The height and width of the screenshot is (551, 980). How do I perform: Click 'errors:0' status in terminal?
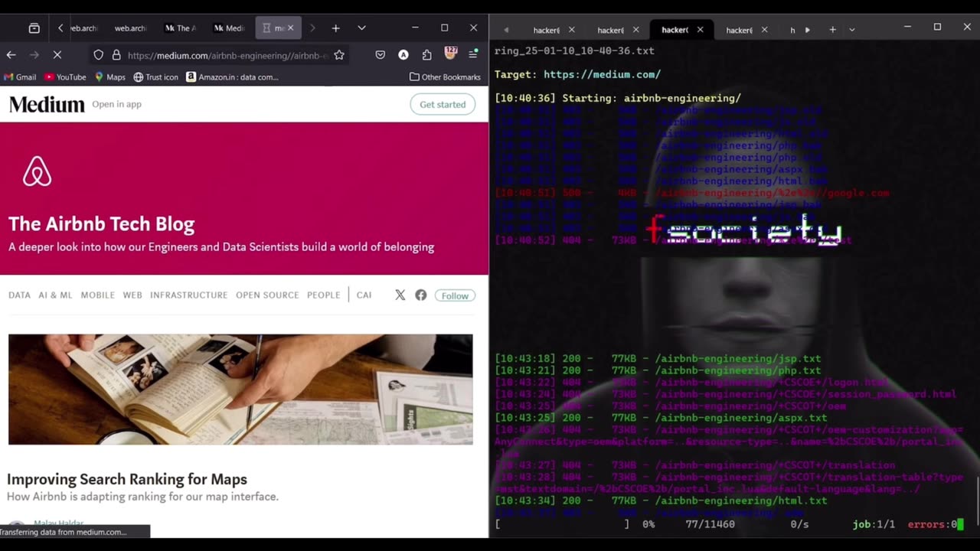(x=933, y=524)
